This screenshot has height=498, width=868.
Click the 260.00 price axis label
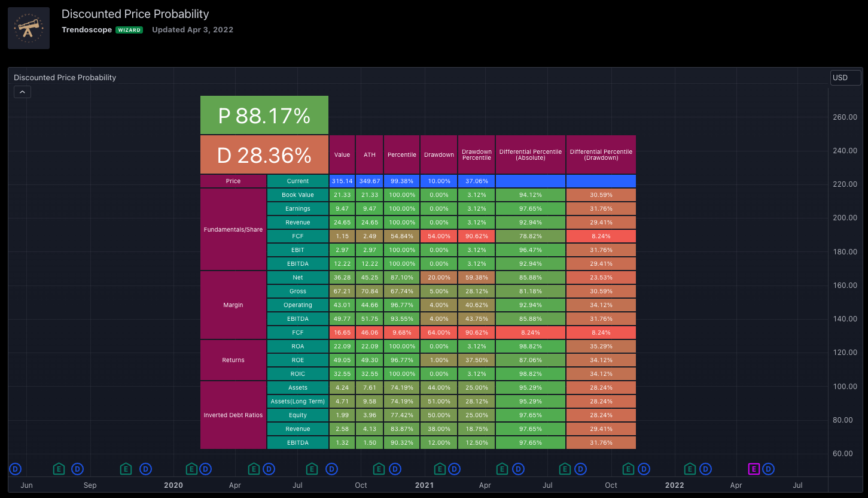coord(845,117)
